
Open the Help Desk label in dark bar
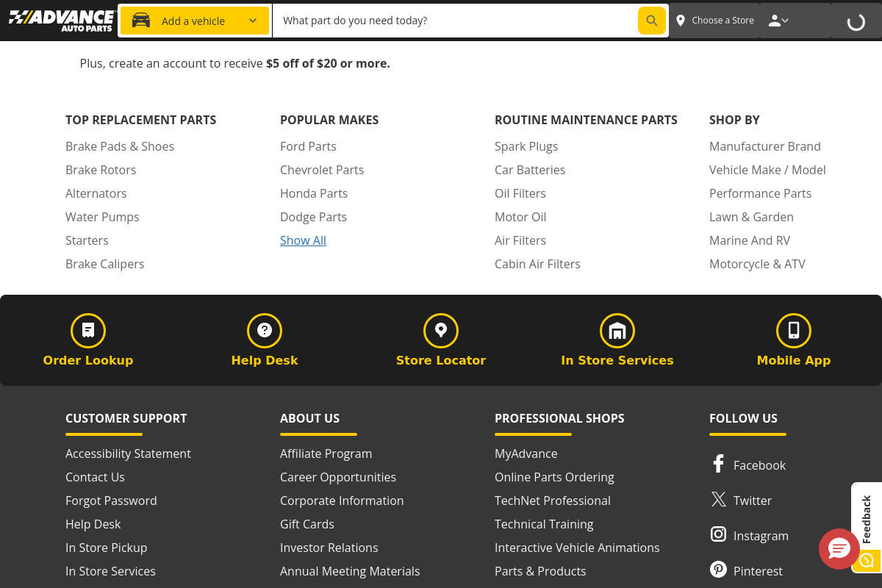[265, 360]
